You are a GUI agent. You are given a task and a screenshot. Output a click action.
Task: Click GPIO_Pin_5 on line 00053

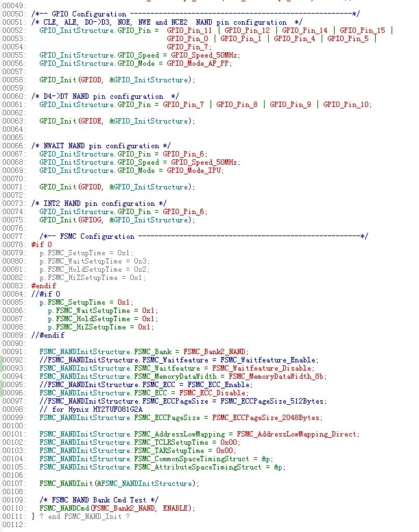pos(348,38)
